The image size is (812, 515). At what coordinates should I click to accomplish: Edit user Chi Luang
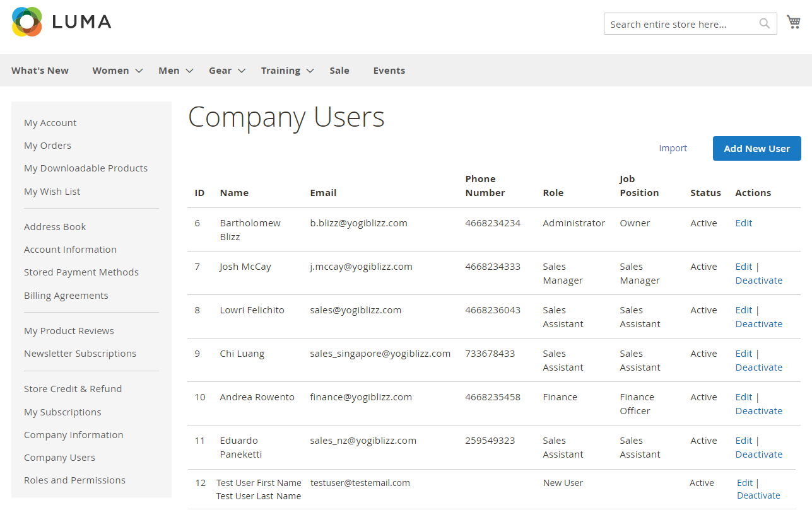tap(744, 354)
